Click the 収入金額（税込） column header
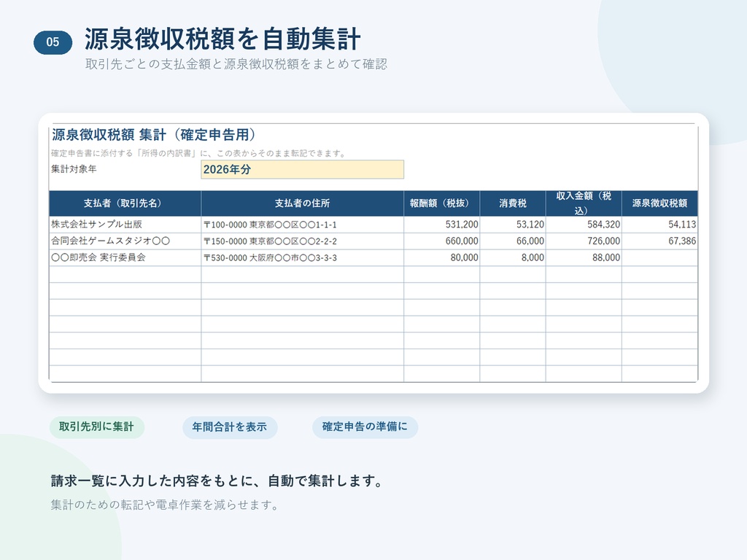This screenshot has width=747, height=560. (584, 203)
